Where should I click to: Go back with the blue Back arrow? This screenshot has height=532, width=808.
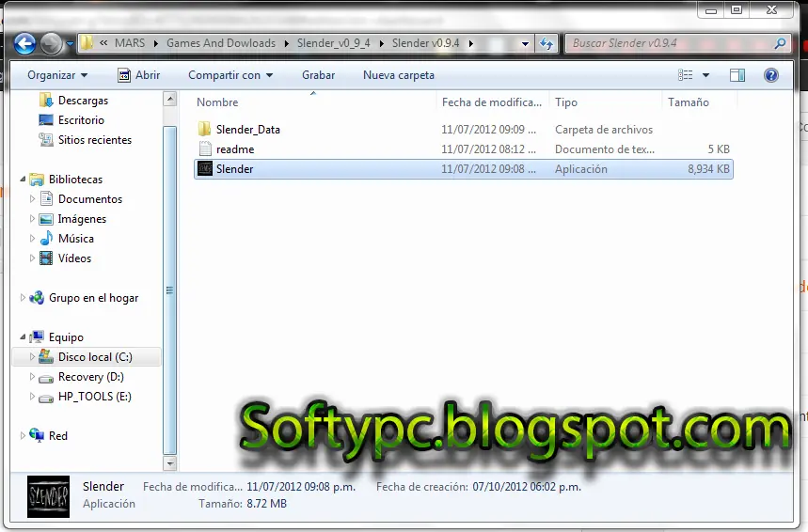pos(24,44)
